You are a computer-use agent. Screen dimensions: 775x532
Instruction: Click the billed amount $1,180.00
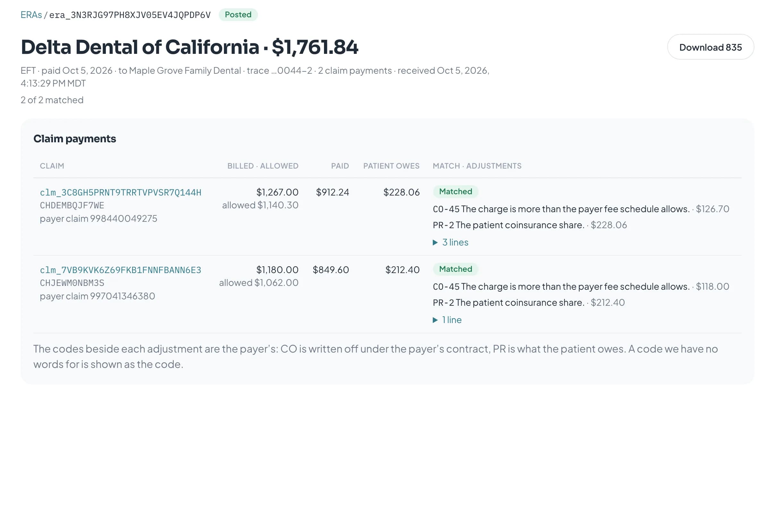(277, 270)
